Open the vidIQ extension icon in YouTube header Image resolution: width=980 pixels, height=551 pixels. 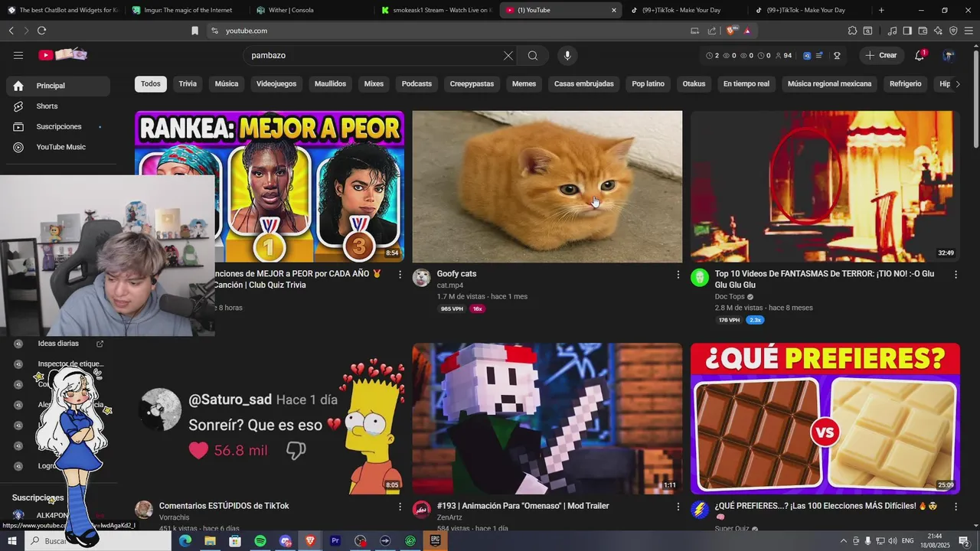[x=807, y=56]
